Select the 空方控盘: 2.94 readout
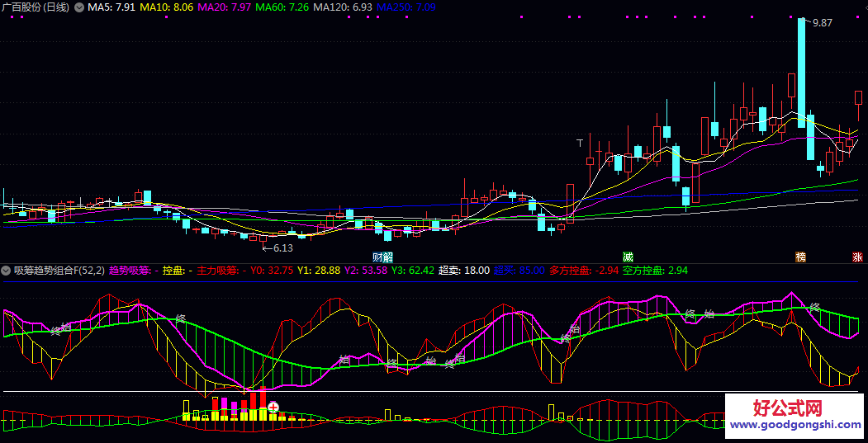Viewport: 868px width, 443px height. (655, 271)
